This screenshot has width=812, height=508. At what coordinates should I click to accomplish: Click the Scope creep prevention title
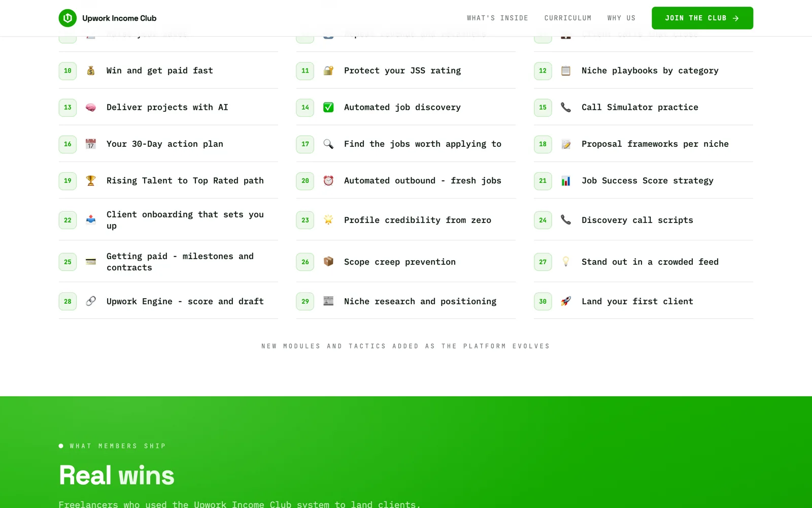(400, 262)
